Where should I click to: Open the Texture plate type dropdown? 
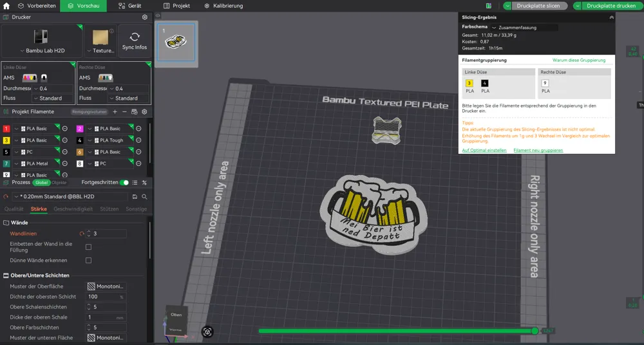pos(100,50)
